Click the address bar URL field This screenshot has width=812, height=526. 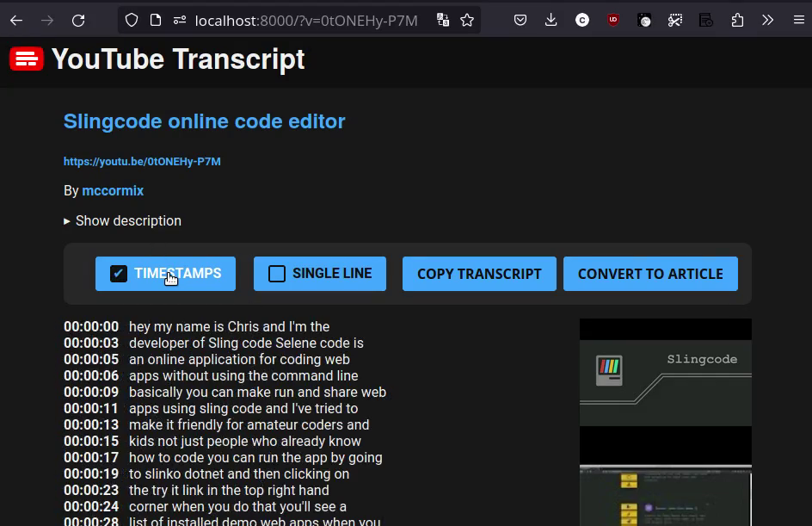(x=306, y=20)
